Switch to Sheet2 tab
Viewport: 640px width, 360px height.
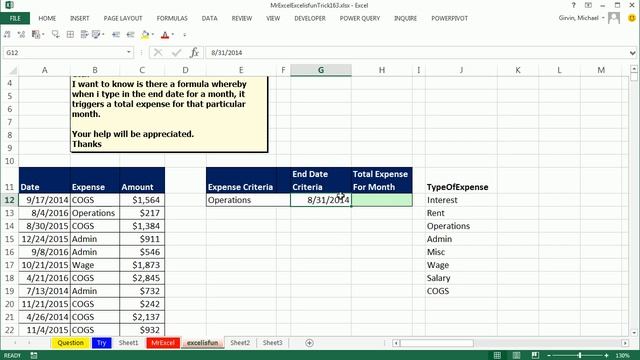(240, 343)
